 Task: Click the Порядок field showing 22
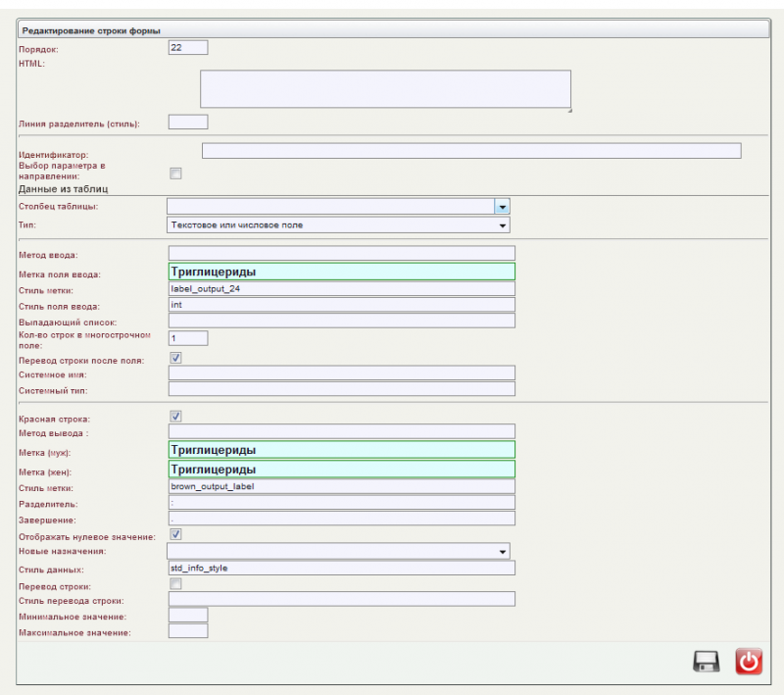point(186,46)
